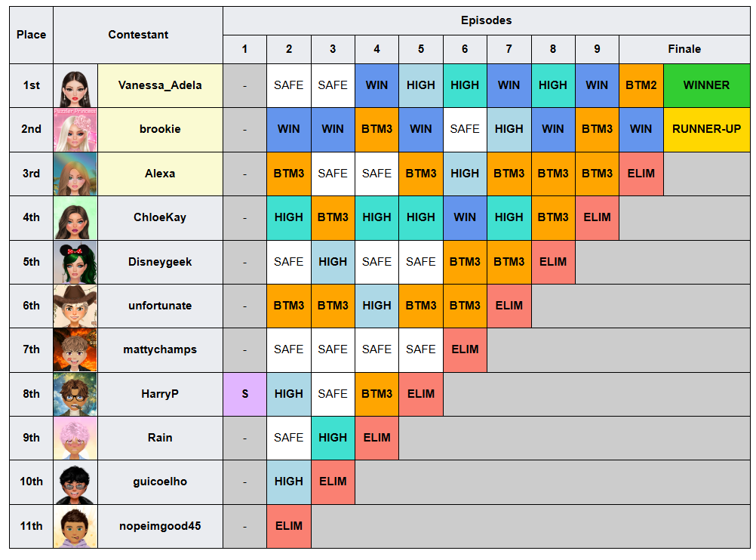Open HarryP's glasses avatar thumbnail

click(x=75, y=395)
